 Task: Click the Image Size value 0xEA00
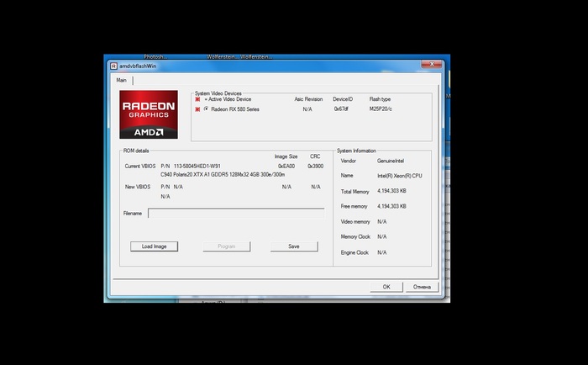tap(286, 166)
